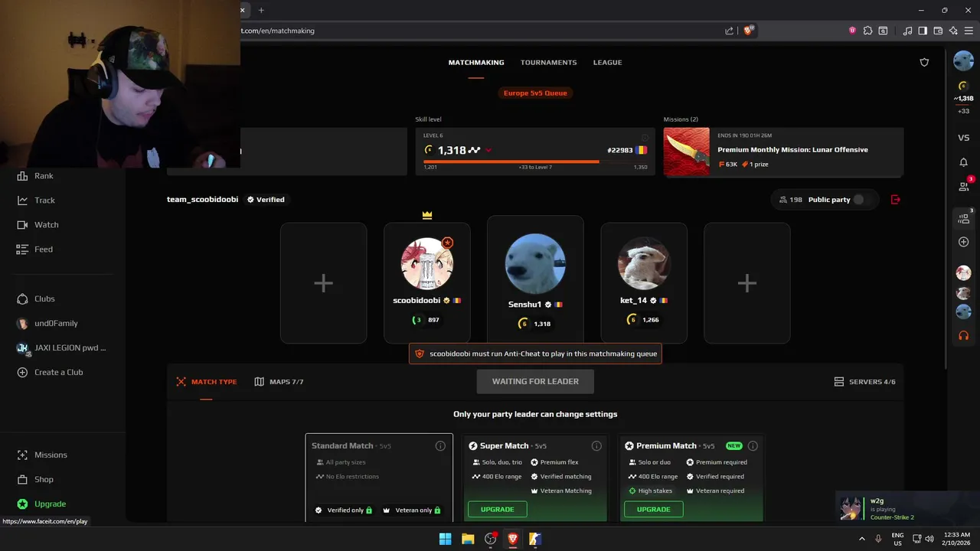Open the notifications bell
Image resolution: width=980 pixels, height=551 pixels.
coord(963,162)
